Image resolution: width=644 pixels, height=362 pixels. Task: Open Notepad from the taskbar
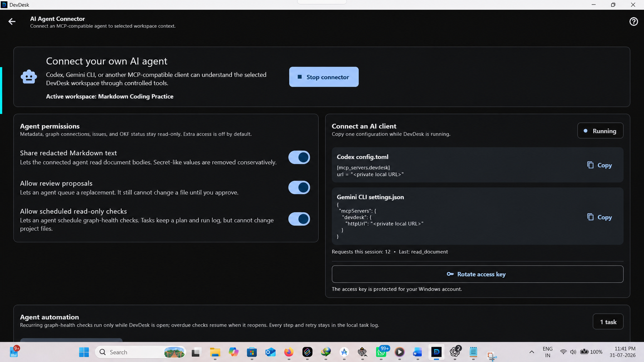click(x=473, y=352)
